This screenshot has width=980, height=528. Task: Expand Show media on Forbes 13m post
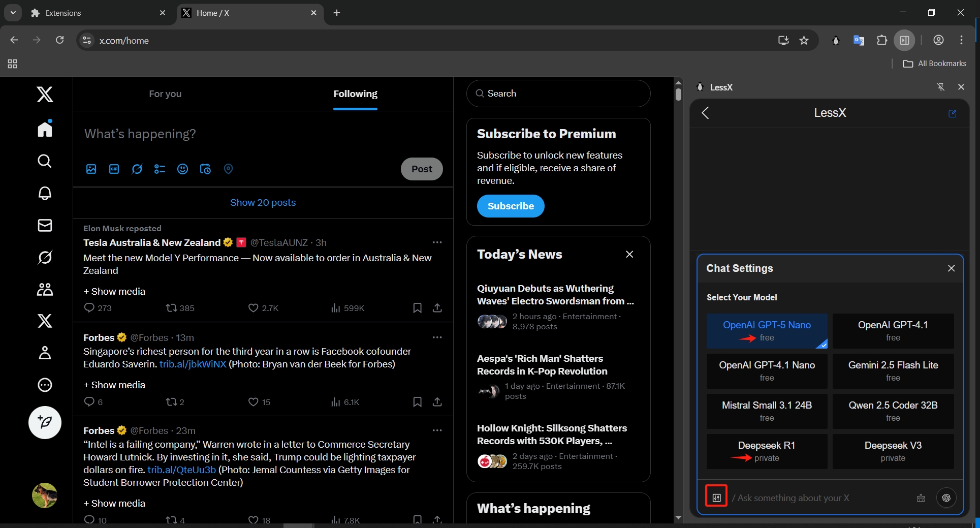(x=114, y=385)
